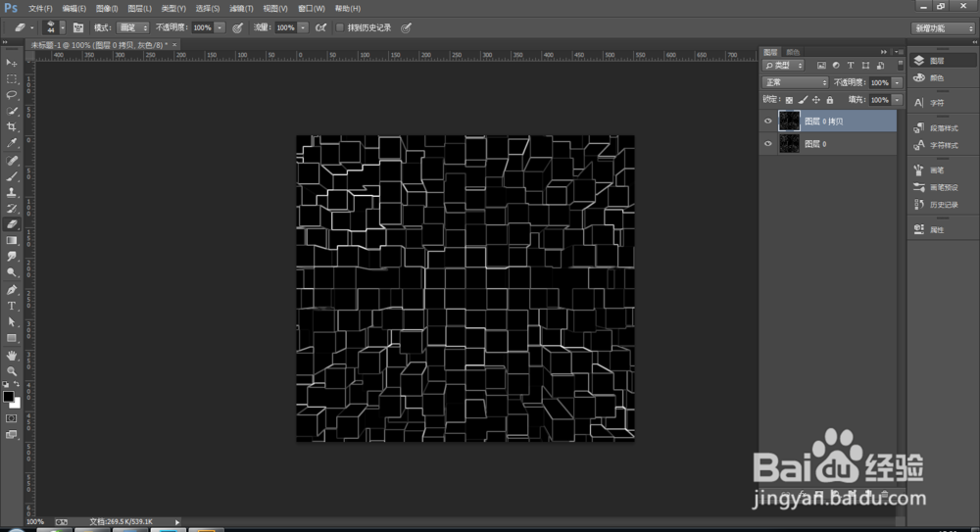Image resolution: width=980 pixels, height=532 pixels.
Task: Hide the 图层 0 拷贝 layer
Action: (768, 121)
